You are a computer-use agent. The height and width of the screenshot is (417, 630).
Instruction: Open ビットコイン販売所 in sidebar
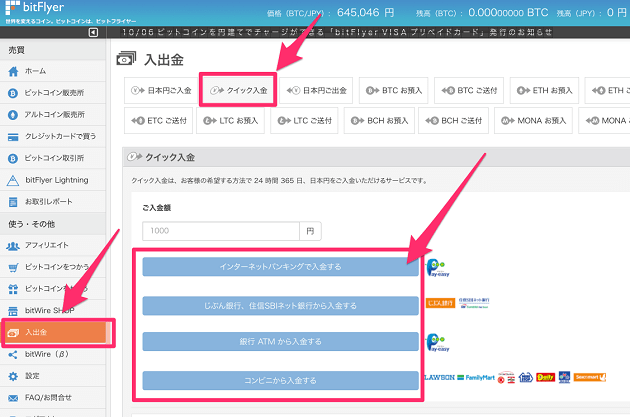pyautogui.click(x=53, y=93)
